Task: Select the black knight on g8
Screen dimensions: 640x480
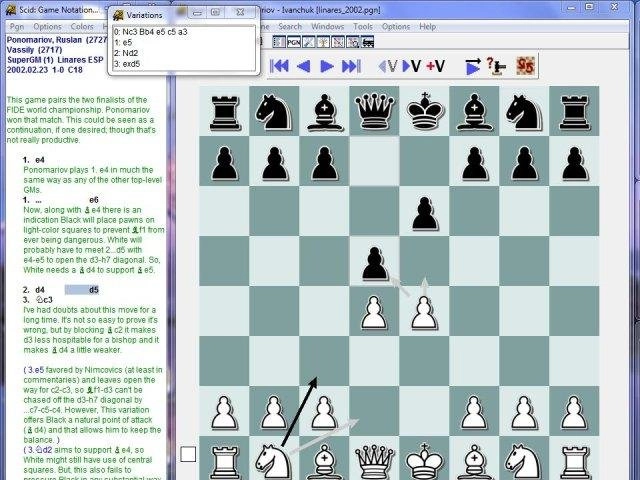Action: 524,111
